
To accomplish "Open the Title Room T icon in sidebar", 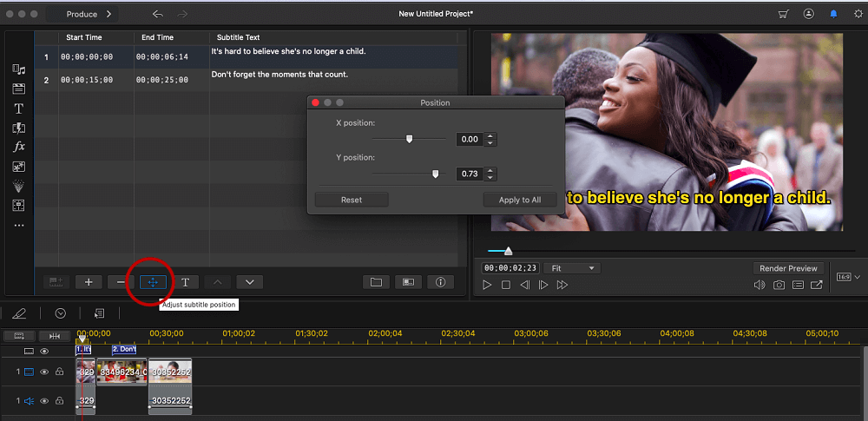I will point(19,108).
